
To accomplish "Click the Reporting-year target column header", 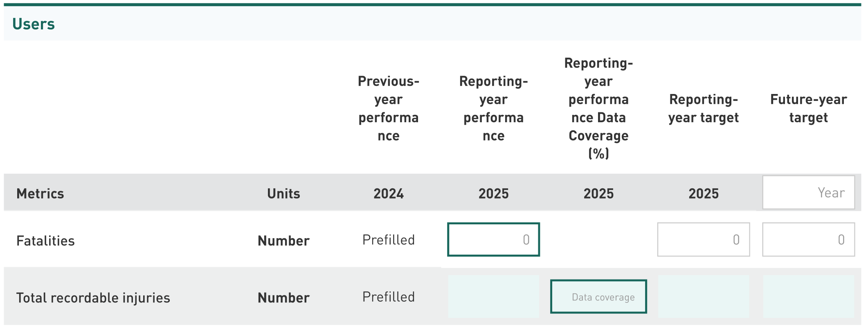I will [x=703, y=108].
